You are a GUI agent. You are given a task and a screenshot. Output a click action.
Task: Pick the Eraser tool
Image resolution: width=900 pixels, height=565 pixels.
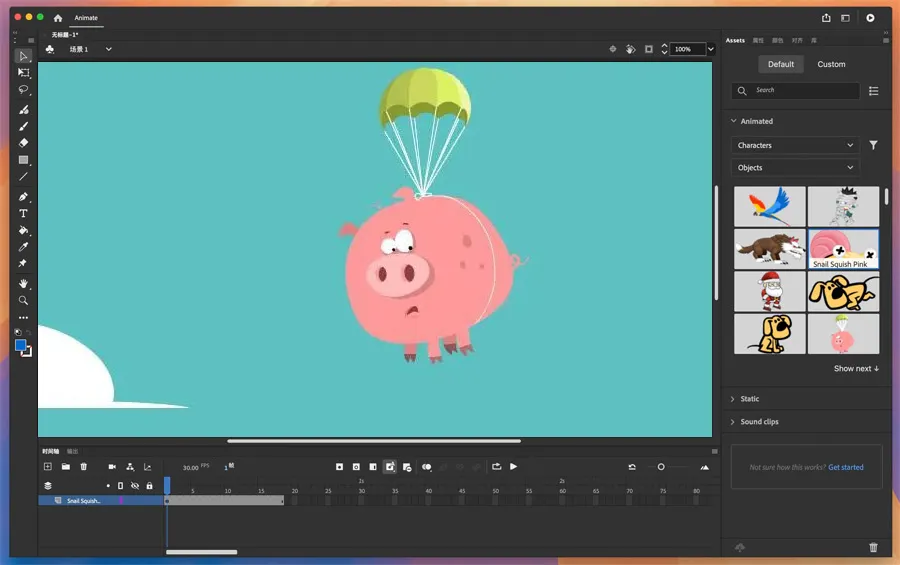pos(24,143)
